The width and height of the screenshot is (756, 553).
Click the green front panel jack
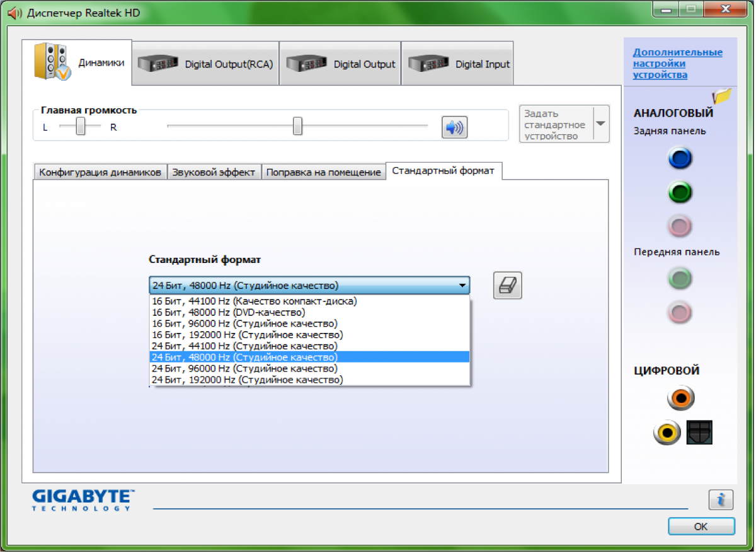click(x=680, y=278)
